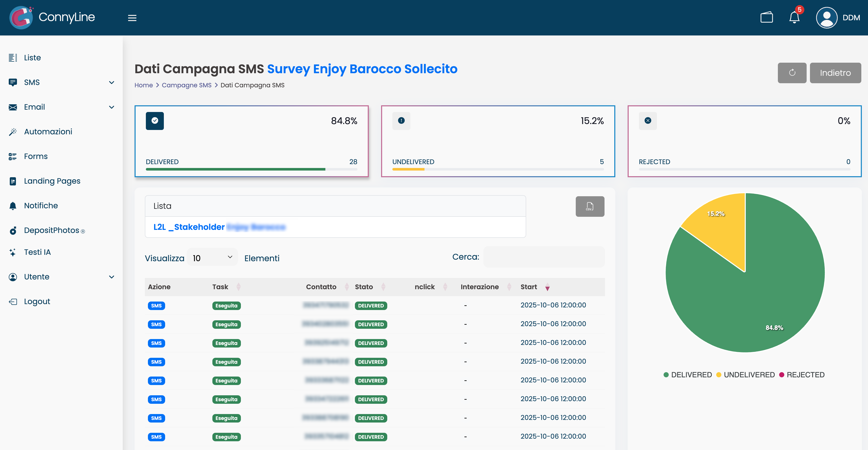Toggle the hamburger navigation menu
This screenshot has height=450, width=868.
click(132, 18)
